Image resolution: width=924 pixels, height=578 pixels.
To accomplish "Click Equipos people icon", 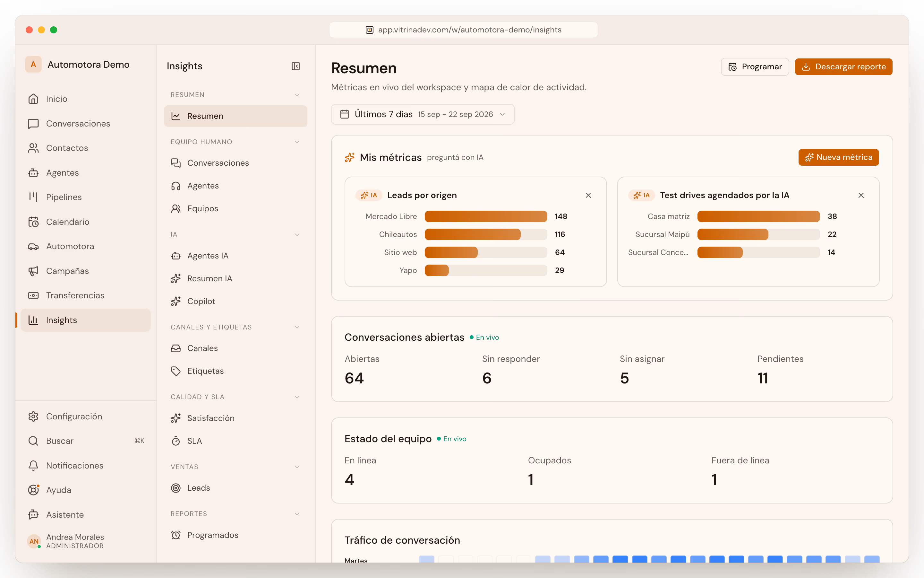I will tap(175, 209).
